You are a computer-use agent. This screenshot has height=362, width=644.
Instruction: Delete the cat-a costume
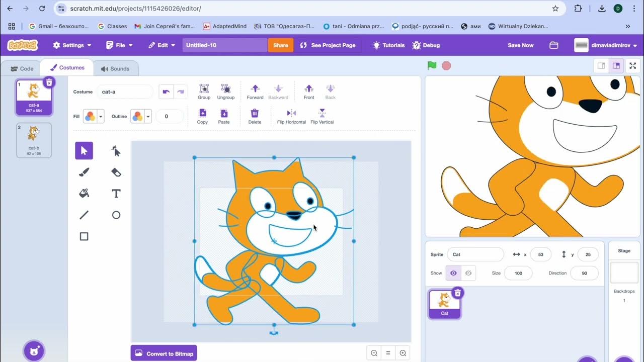[49, 82]
